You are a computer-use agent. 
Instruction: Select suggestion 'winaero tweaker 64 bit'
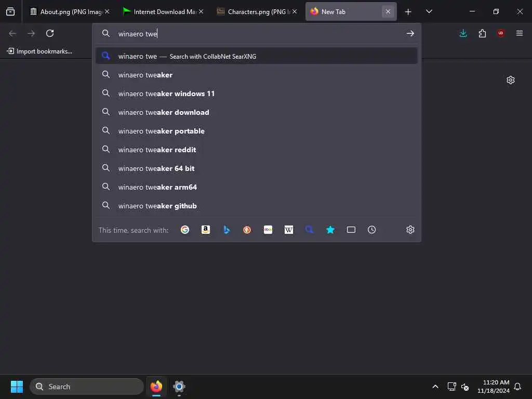pos(257,168)
